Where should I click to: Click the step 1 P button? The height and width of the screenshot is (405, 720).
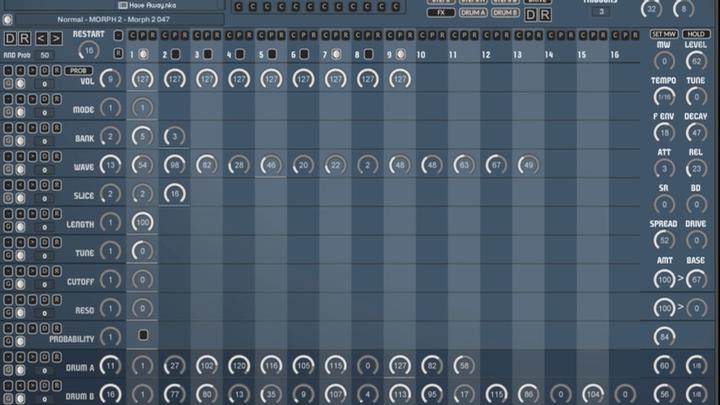click(142, 35)
